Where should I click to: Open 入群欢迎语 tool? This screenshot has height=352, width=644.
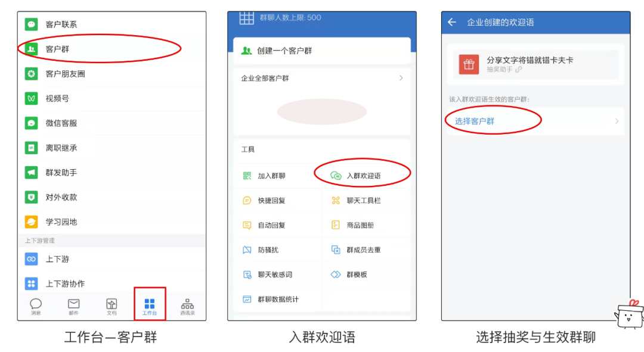click(x=363, y=176)
